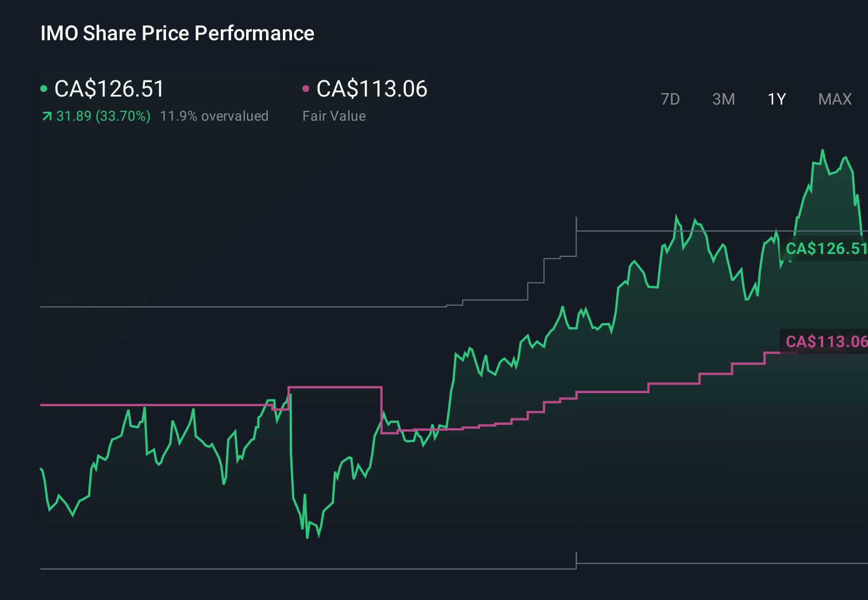
Task: Select the CA$126.51 price label on the chart
Action: (x=828, y=249)
